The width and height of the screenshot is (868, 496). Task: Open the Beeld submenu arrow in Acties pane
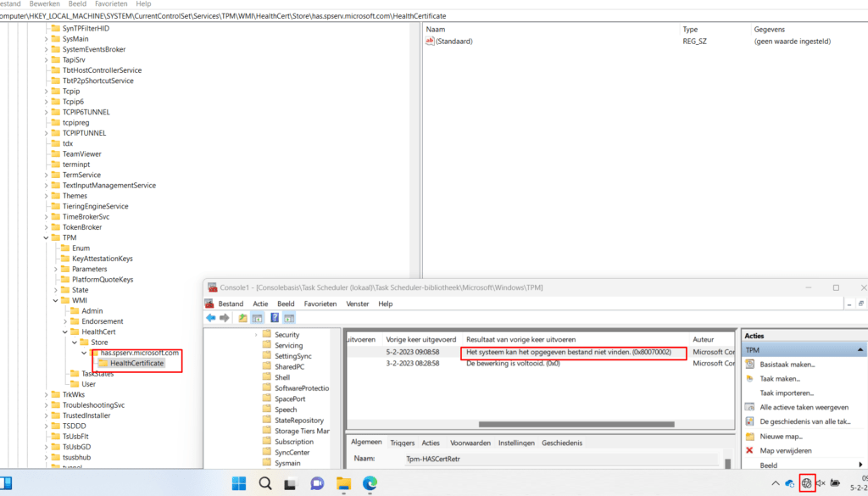pos(861,465)
